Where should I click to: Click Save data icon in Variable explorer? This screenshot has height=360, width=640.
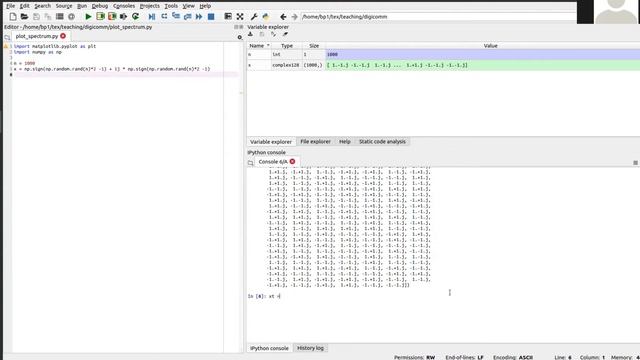(262, 34)
